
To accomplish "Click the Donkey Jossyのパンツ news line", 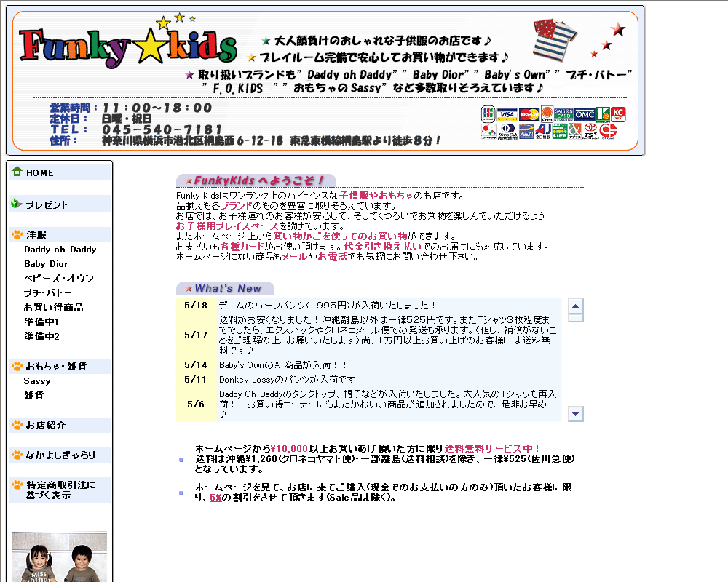I will 290,380.
